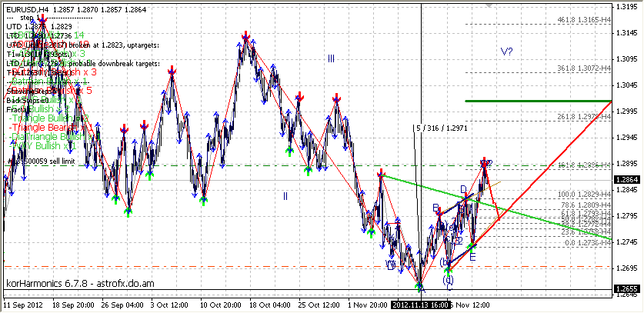644x313 pixels.
Task: Select the 461.8 1.3165-H4 Fibonacci label
Action: click(584, 20)
